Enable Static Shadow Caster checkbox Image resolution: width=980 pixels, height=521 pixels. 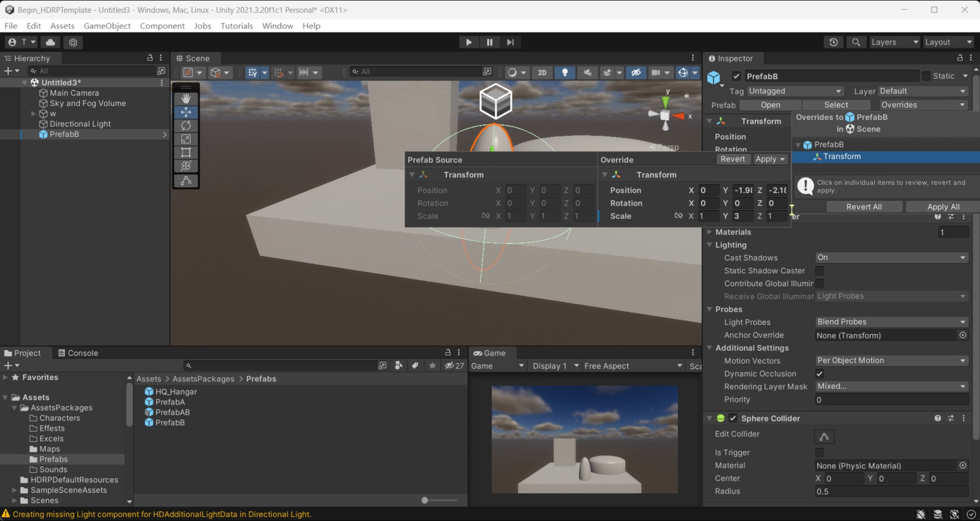click(819, 271)
